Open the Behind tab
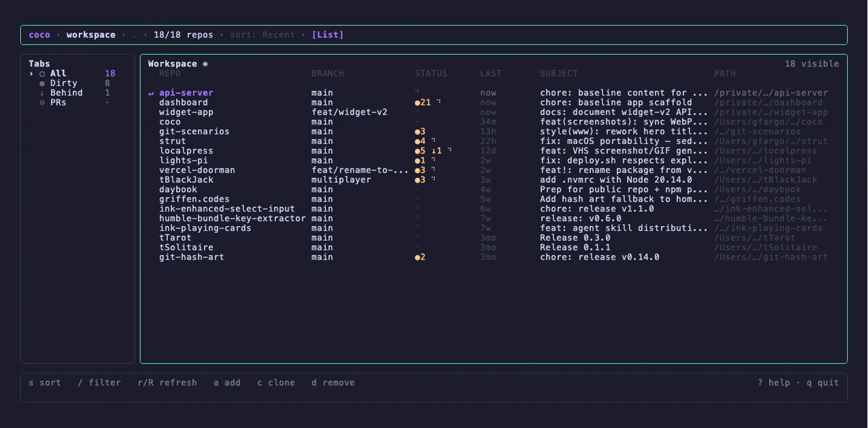This screenshot has width=868, height=428. pos(72,93)
